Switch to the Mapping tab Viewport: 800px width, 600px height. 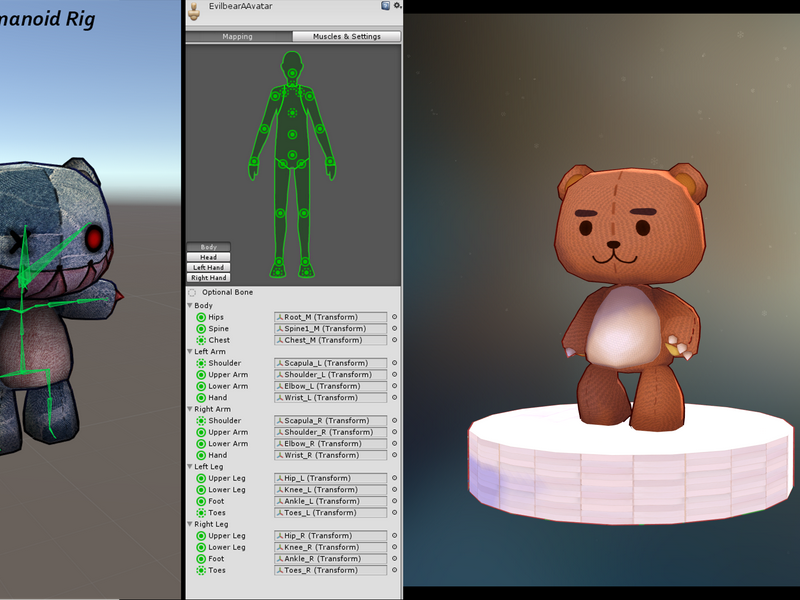[x=238, y=37]
